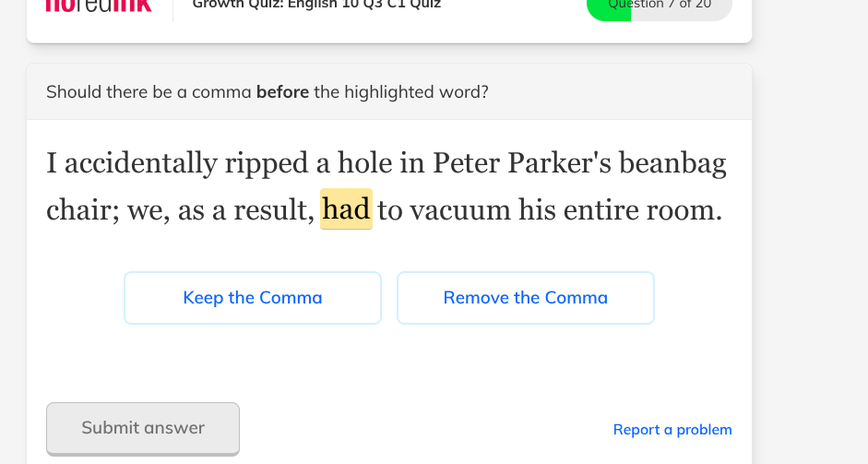Click the word "beanbag" in the sentence
Image resolution: width=868 pixels, height=464 pixels.
coord(672,163)
